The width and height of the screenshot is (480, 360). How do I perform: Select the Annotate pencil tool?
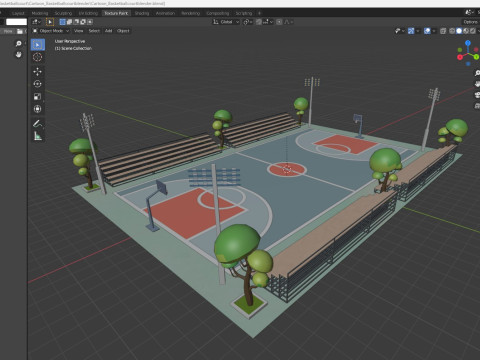[38, 124]
